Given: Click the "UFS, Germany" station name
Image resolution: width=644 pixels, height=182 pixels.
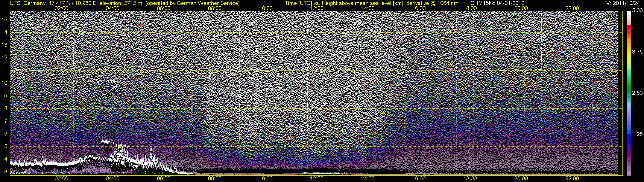Looking at the screenshot, I should pyautogui.click(x=27, y=3).
